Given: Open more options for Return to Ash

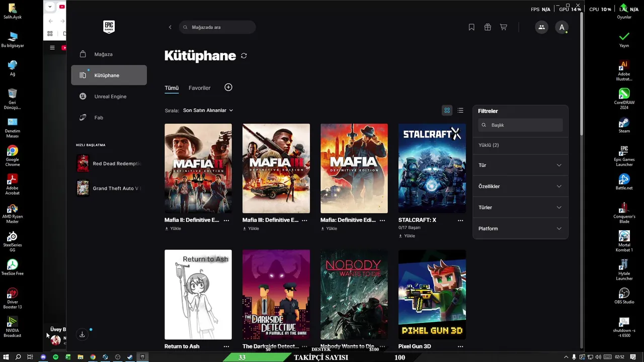Looking at the screenshot, I should pos(226,346).
